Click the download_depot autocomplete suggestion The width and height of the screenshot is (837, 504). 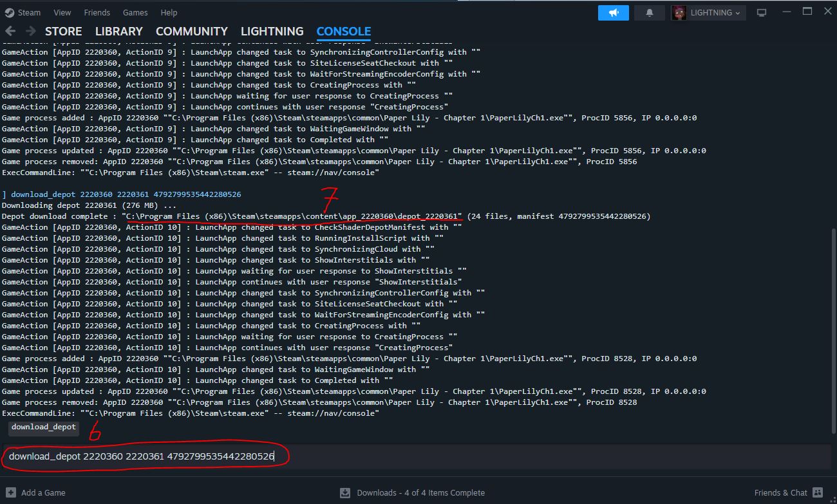(44, 427)
